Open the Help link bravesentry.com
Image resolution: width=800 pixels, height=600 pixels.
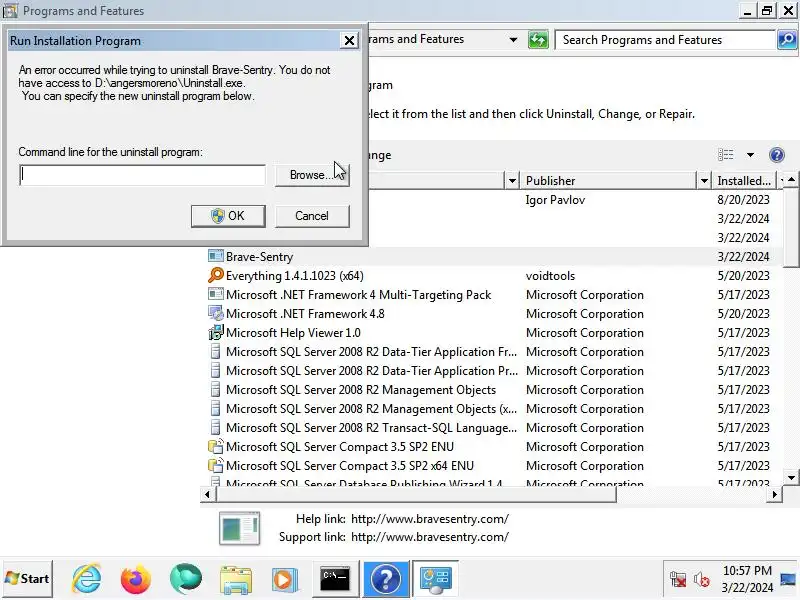(430, 519)
